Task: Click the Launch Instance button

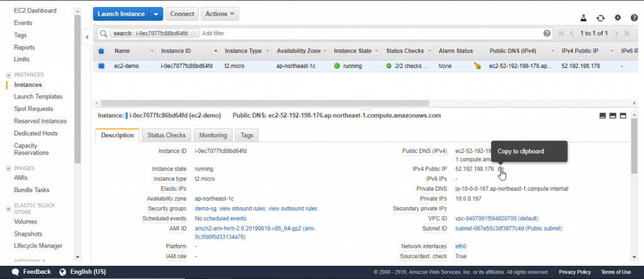Action: click(x=121, y=14)
